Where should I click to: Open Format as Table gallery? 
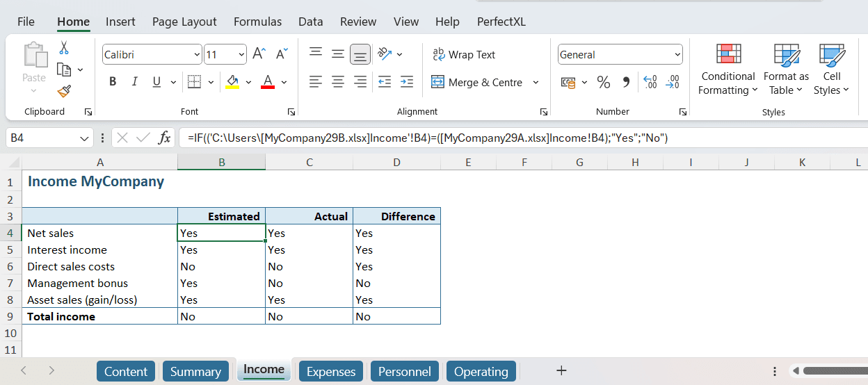click(x=786, y=69)
